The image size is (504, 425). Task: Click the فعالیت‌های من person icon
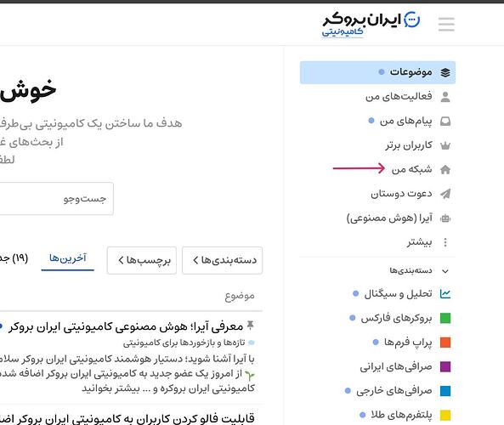click(445, 97)
